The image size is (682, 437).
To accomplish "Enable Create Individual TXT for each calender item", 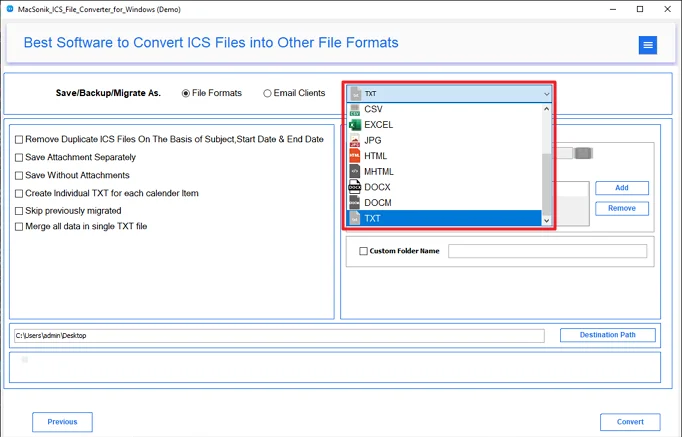I will [19, 193].
